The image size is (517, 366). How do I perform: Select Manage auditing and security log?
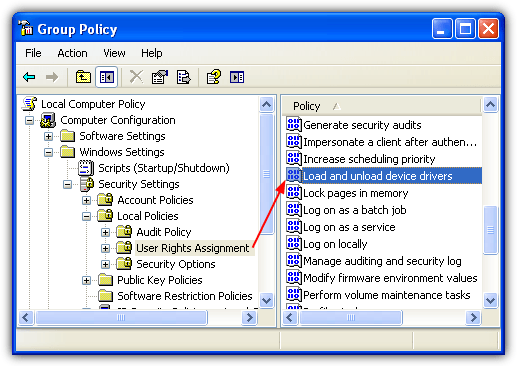click(x=382, y=261)
